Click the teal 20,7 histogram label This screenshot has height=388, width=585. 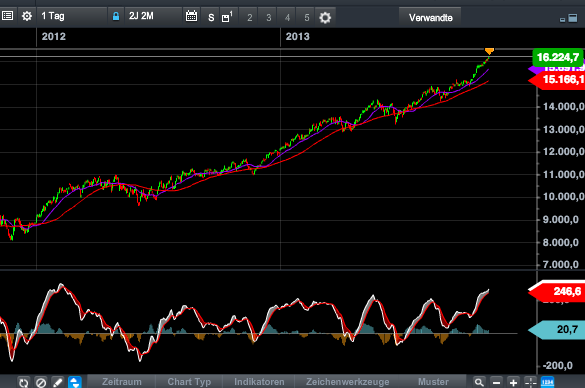[x=557, y=329]
